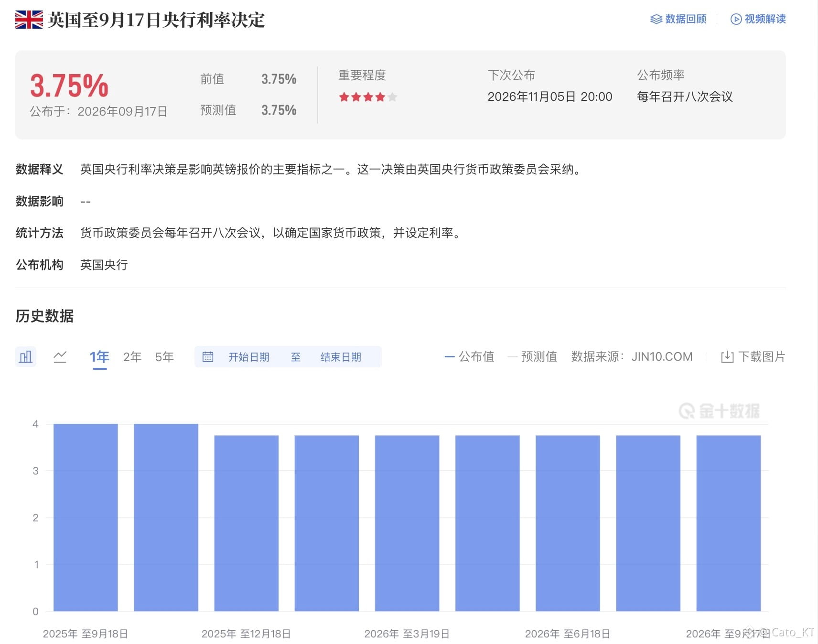
Task: Click the last bar for 2026年 至9月17日
Action: point(729,523)
